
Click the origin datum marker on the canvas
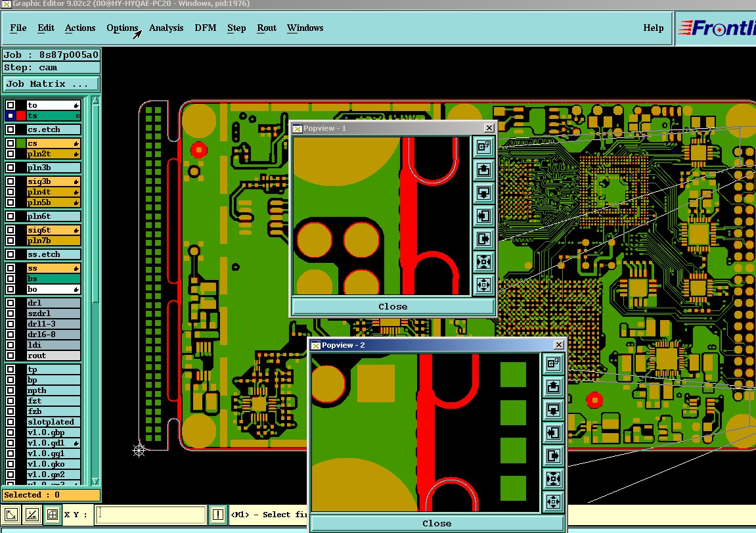click(x=139, y=450)
